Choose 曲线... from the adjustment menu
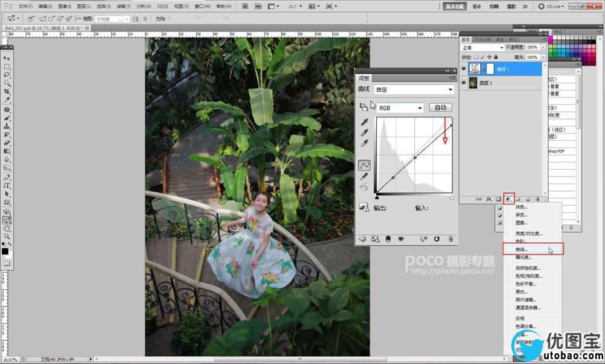This screenshot has width=605, height=364. [x=522, y=249]
